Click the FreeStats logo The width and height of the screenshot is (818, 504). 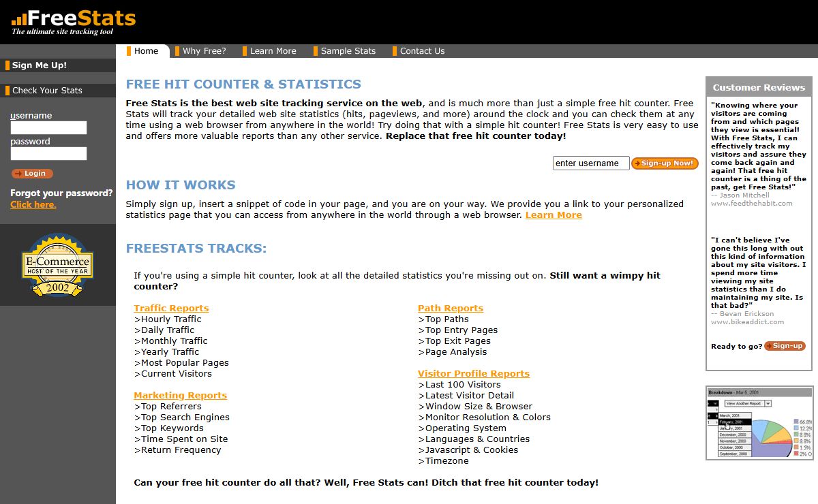pyautogui.click(x=74, y=22)
